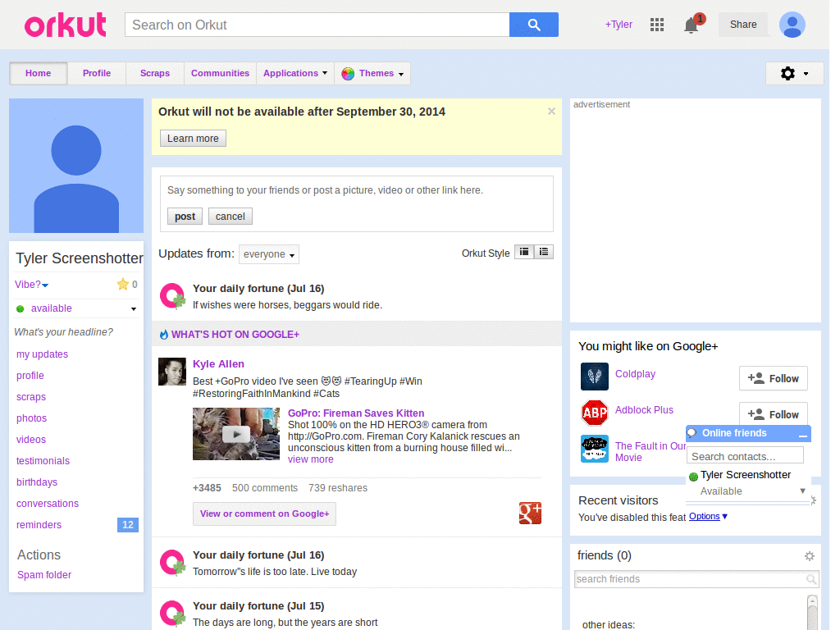
Task: Click the green available status dot
Action: pyautogui.click(x=21, y=308)
